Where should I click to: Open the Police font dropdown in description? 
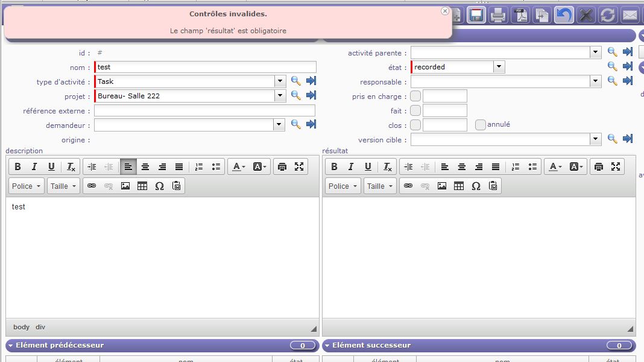tap(27, 186)
